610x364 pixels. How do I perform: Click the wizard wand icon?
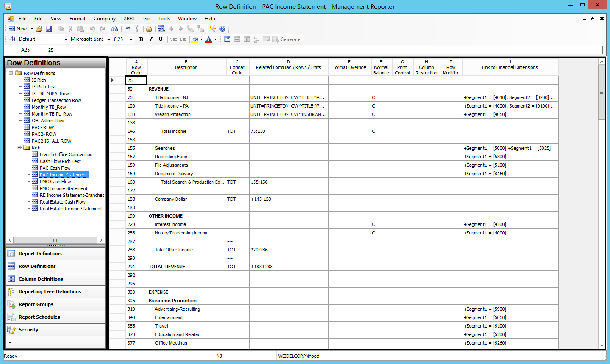tap(213, 29)
